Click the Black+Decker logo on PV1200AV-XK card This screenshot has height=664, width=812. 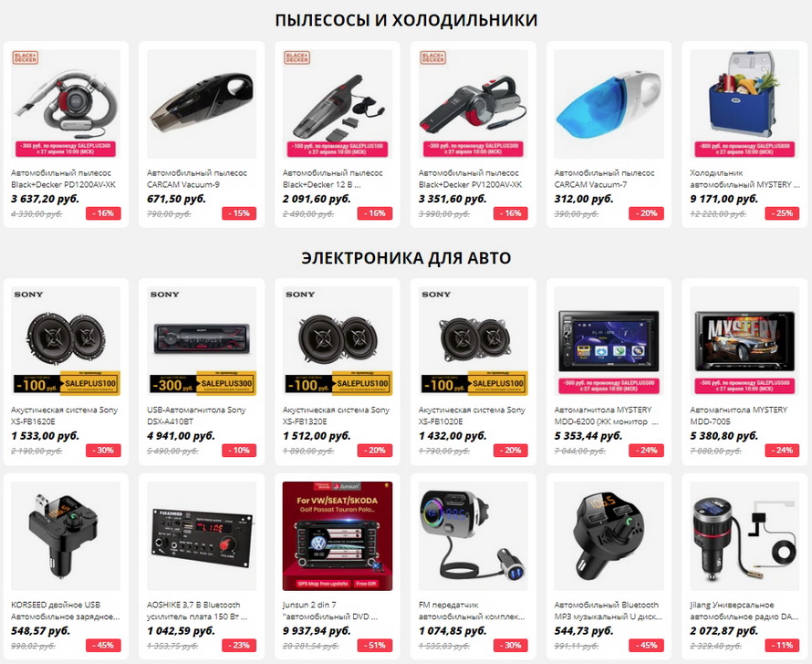click(x=433, y=57)
